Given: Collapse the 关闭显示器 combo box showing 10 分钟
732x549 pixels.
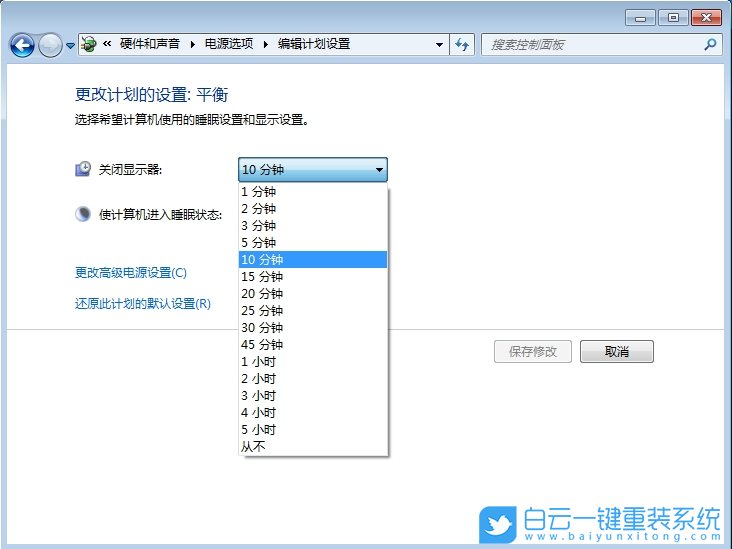Looking at the screenshot, I should pyautogui.click(x=313, y=169).
